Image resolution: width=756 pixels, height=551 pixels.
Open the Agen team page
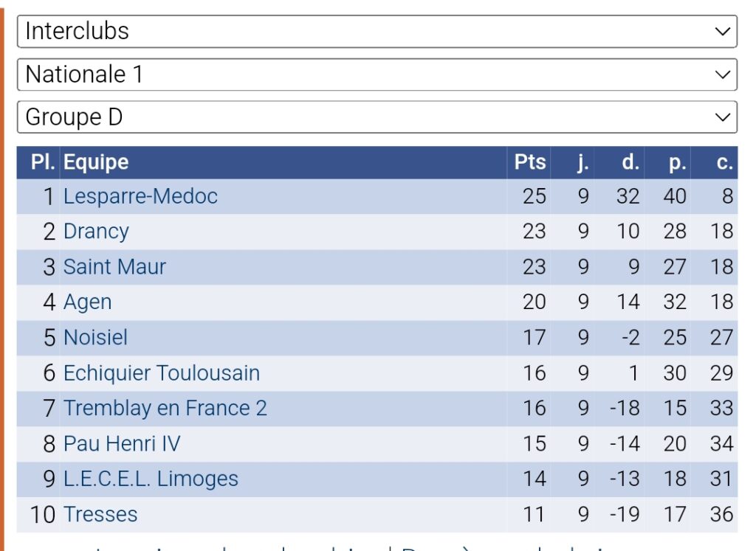[87, 302]
